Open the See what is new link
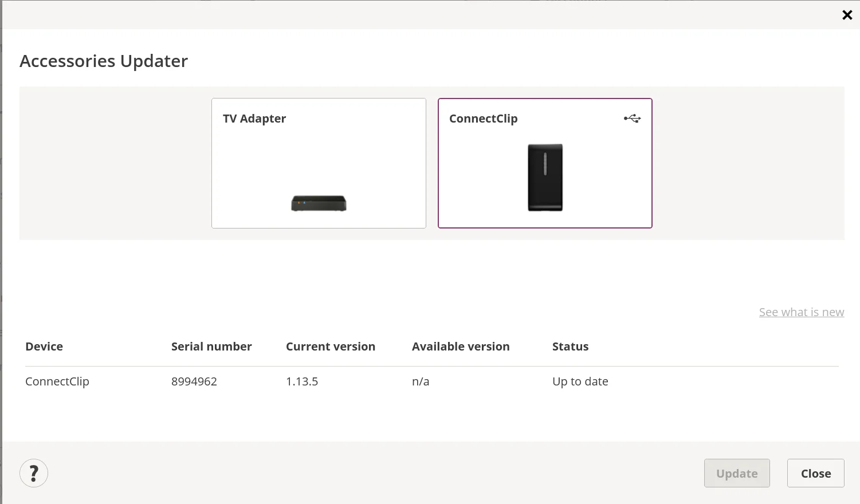This screenshot has width=860, height=504. pos(802,312)
